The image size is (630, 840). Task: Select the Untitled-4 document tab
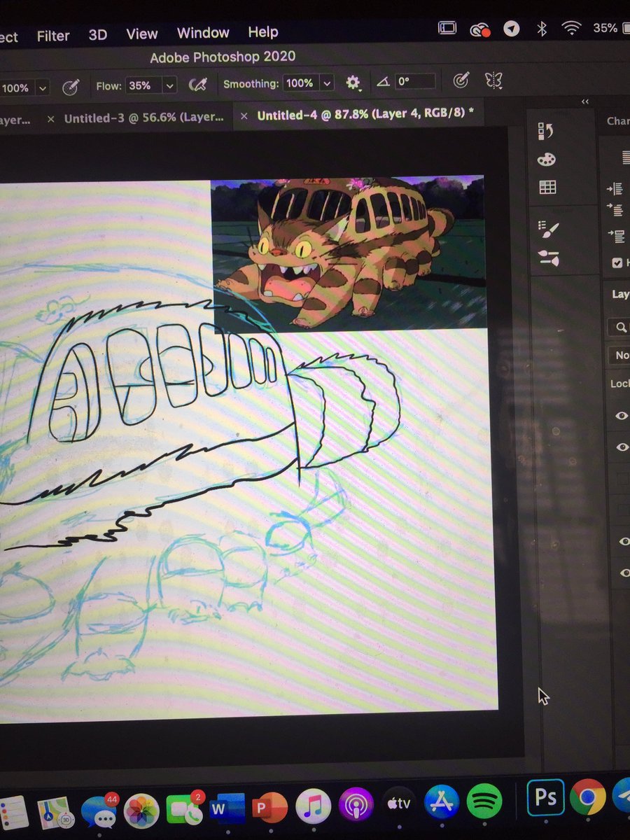(365, 114)
